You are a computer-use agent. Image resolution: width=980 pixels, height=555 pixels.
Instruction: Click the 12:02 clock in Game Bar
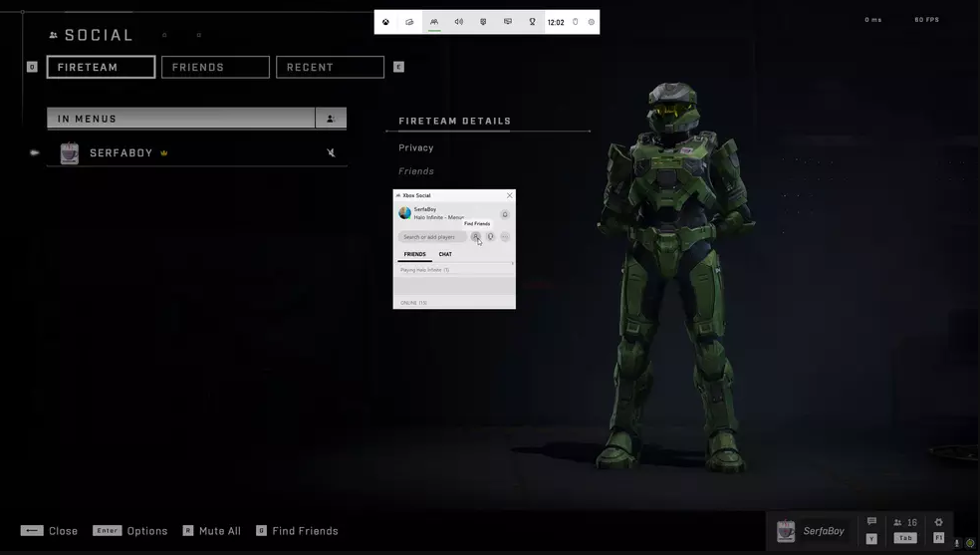coord(556,23)
